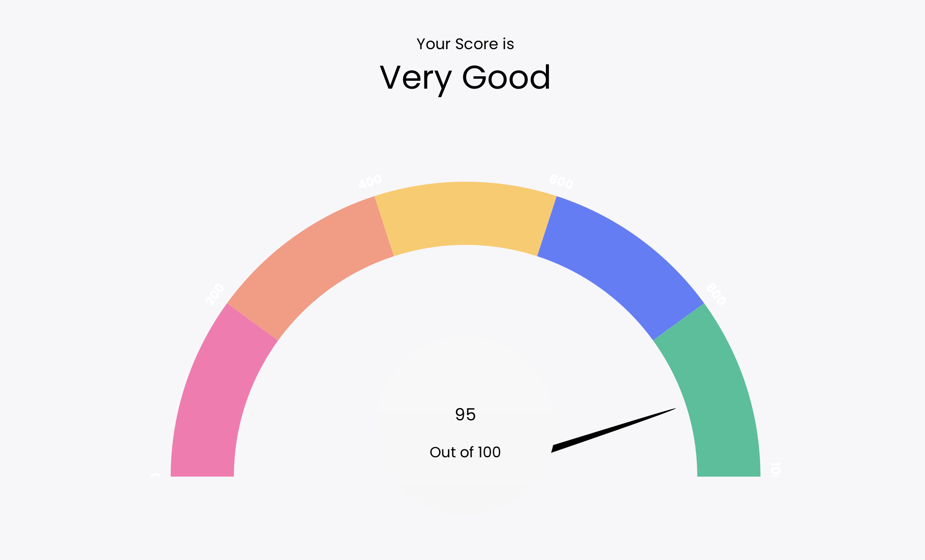Screen dimensions: 925x560
Task: Click the faint circular hub behind the score
Action: click(x=465, y=427)
